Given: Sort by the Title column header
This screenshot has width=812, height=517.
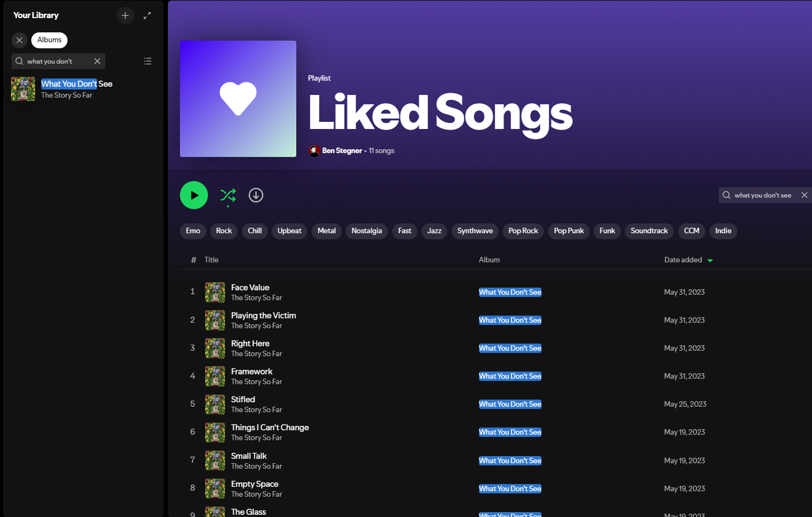Looking at the screenshot, I should (211, 260).
